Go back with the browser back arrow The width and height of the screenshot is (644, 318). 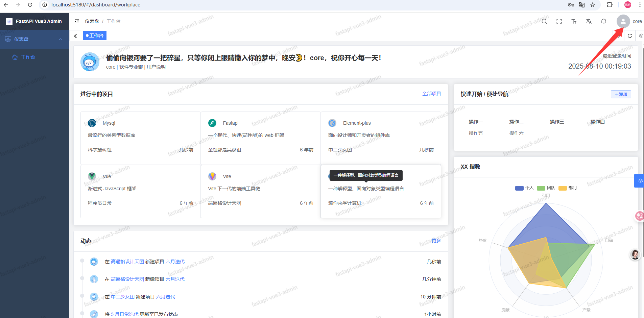point(6,5)
